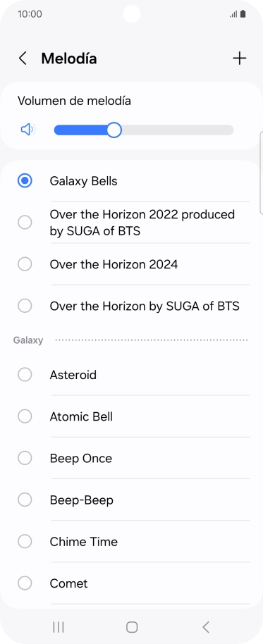
Task: Select the Galaxy Bells radio button
Action: tap(25, 180)
